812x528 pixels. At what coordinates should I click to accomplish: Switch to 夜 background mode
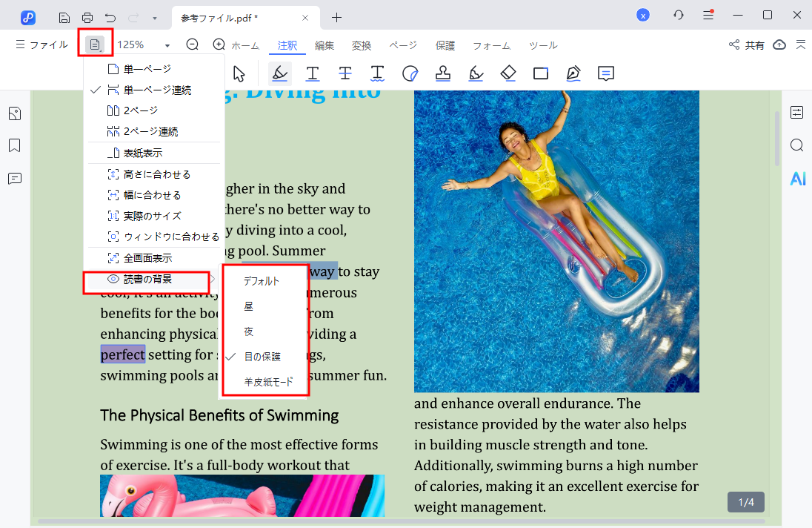click(x=249, y=331)
